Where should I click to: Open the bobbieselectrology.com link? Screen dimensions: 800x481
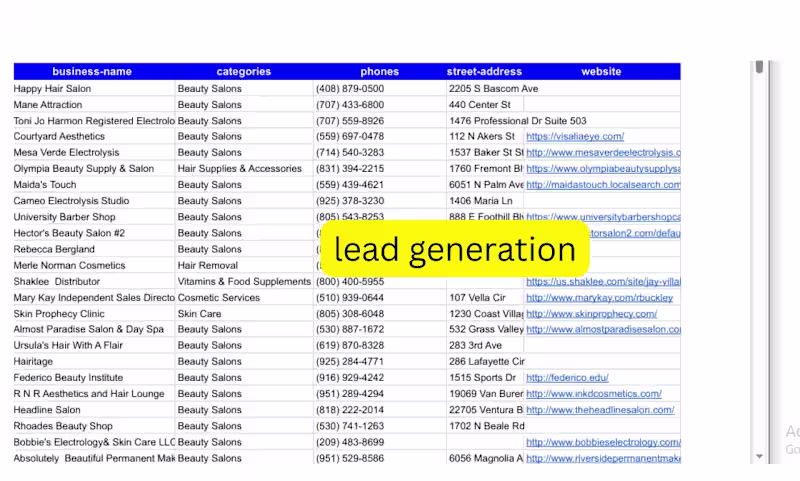pos(603,442)
